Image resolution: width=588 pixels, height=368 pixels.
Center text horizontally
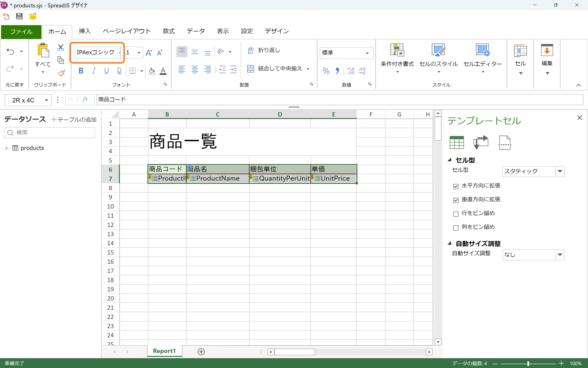195,70
